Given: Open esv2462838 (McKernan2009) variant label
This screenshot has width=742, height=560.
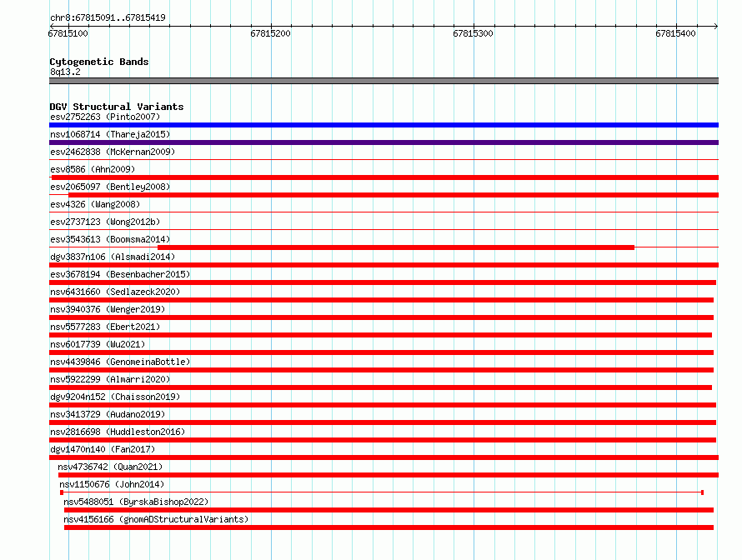Looking at the screenshot, I should point(113,152).
